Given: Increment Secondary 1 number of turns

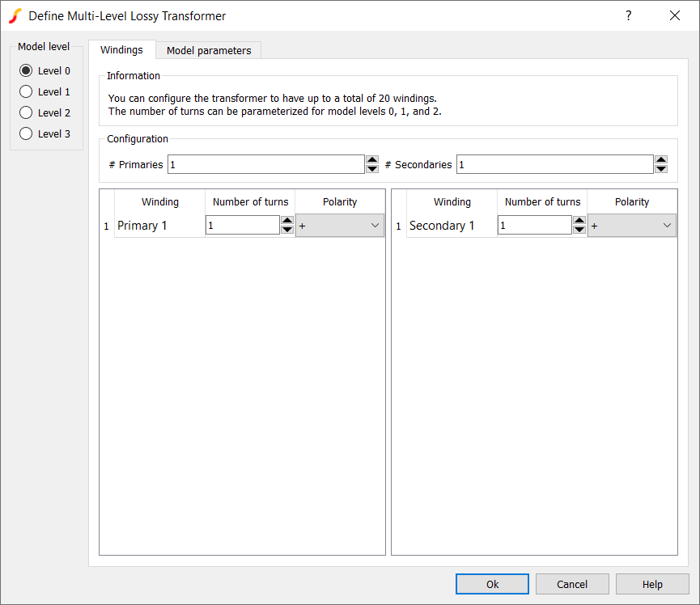Looking at the screenshot, I should pos(579,221).
